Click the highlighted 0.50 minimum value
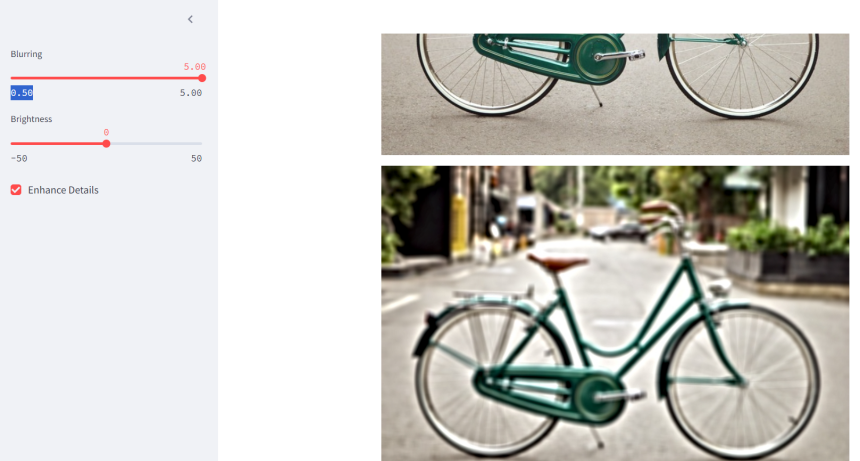 [x=21, y=93]
